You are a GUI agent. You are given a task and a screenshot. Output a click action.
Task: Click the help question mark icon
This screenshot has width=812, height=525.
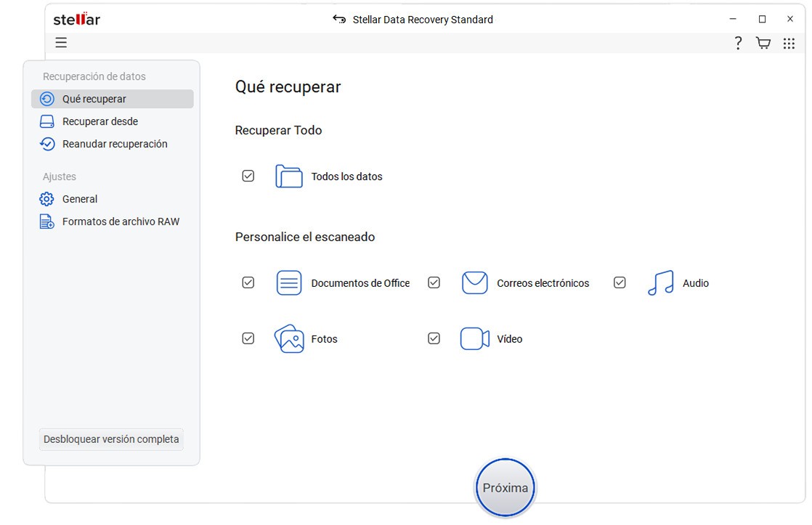point(738,44)
